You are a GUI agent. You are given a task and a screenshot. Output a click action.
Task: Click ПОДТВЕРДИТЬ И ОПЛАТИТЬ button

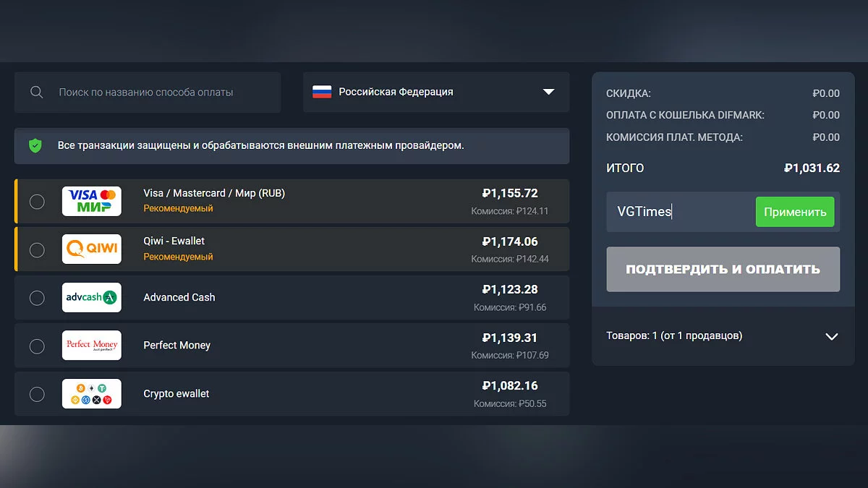tap(723, 269)
